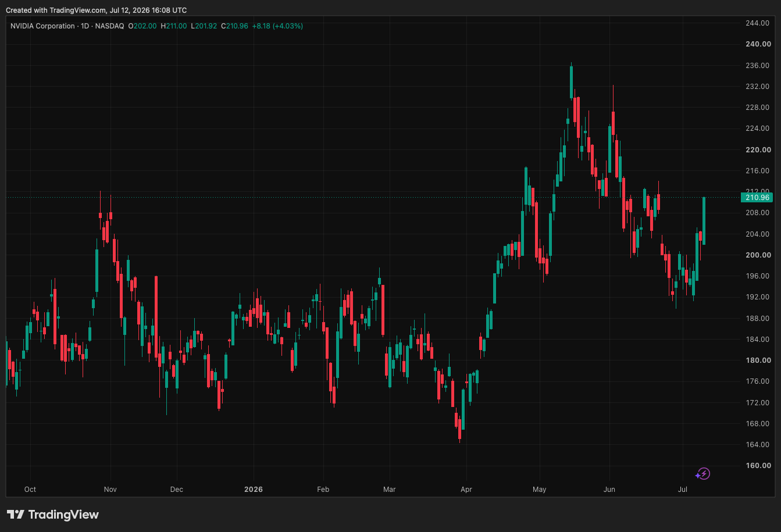Screen dimensions: 781x532
Task: Click the 180.00 price axis label
Action: point(758,360)
